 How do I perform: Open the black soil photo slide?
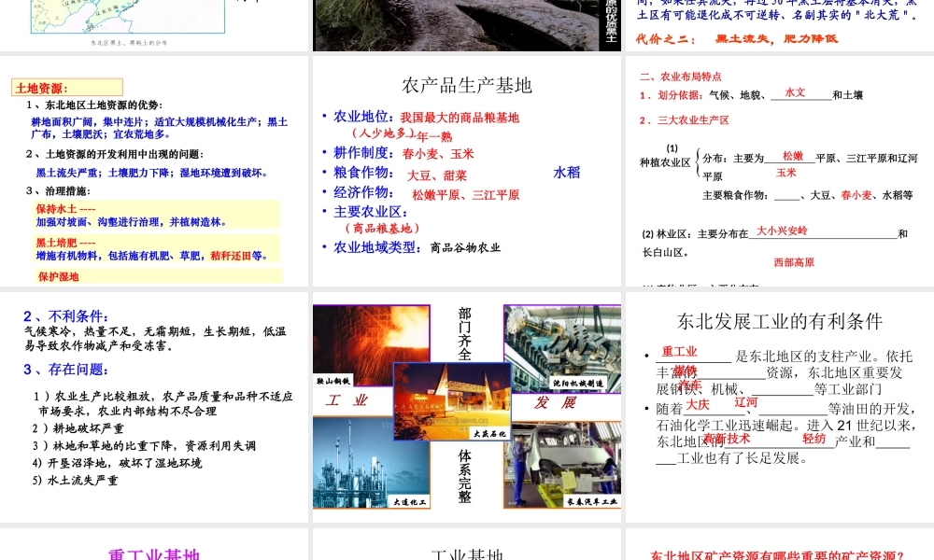pyautogui.click(x=466, y=25)
